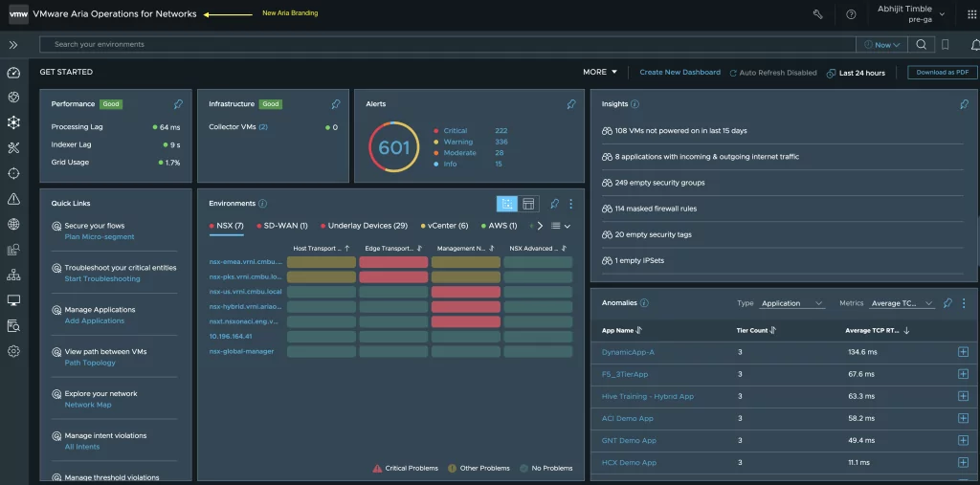Pin the Alerts widget
Screen dimensions: 980x485
pos(571,104)
